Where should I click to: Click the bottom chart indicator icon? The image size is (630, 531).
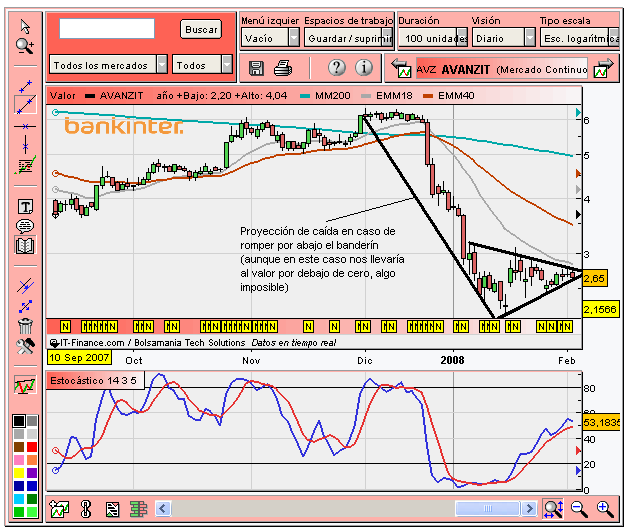59,509
